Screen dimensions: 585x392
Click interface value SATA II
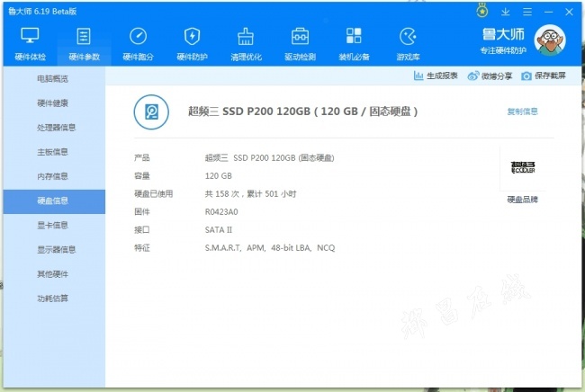219,230
